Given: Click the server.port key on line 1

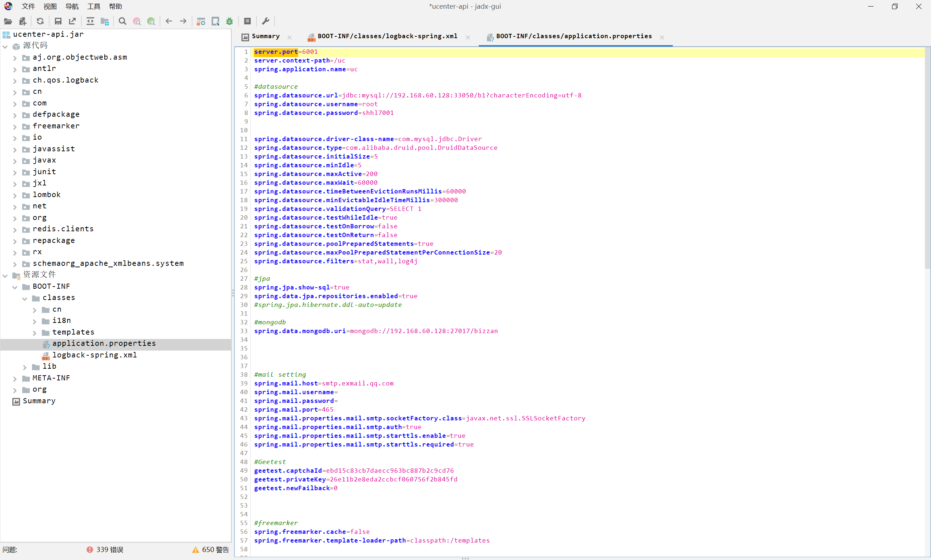Looking at the screenshot, I should click(276, 52).
